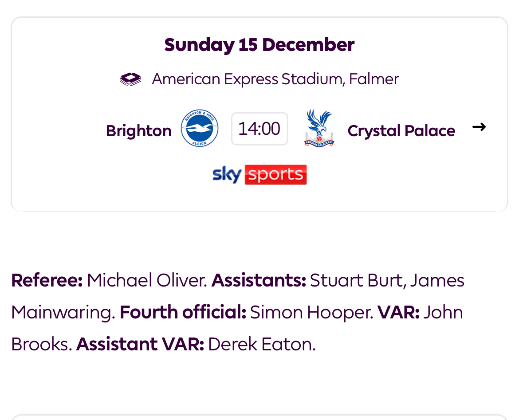Click the Referee: bold label
Image resolution: width=519 pixels, height=420 pixels.
(47, 280)
